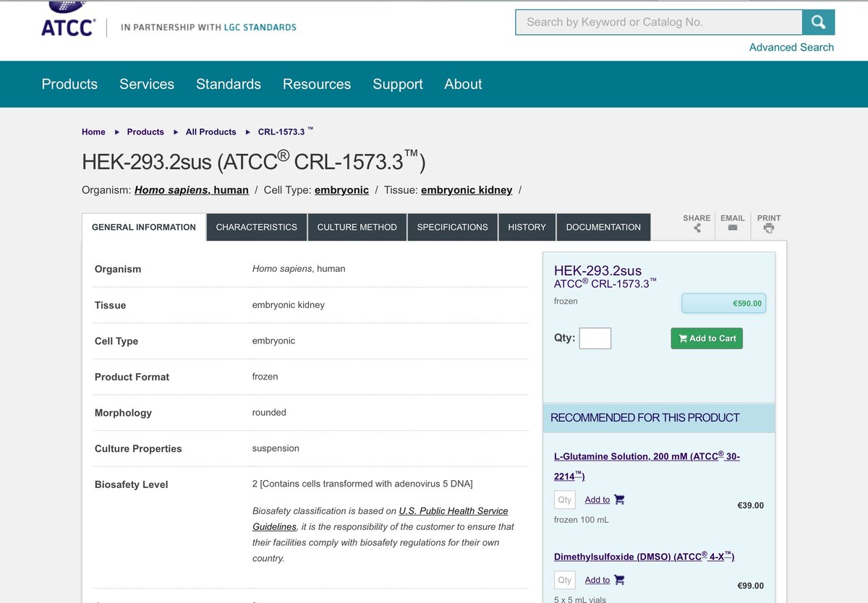The width and height of the screenshot is (868, 603).
Task: Switch to the Characteristics tab
Action: [x=256, y=227]
